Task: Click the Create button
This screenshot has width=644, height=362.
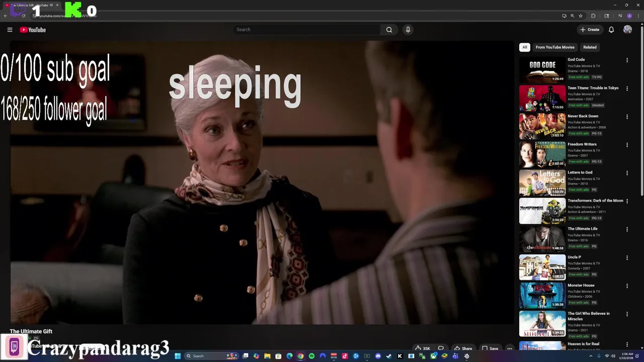Action: (x=590, y=30)
